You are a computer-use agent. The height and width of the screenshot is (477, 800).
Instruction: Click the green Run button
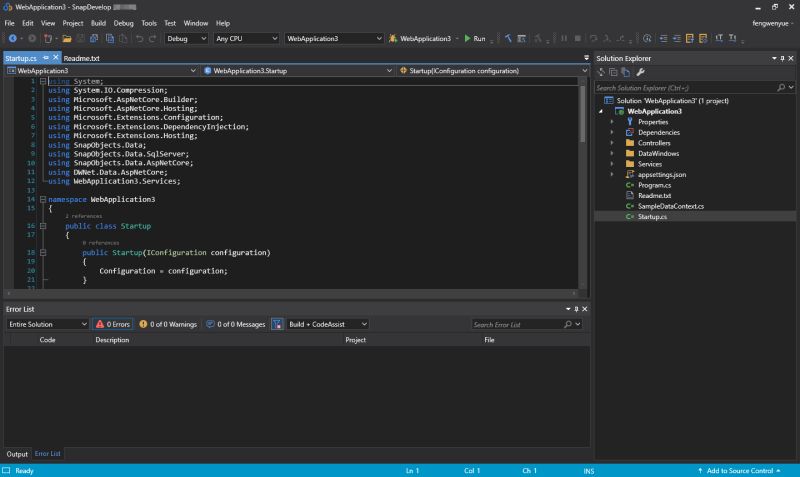(474, 38)
